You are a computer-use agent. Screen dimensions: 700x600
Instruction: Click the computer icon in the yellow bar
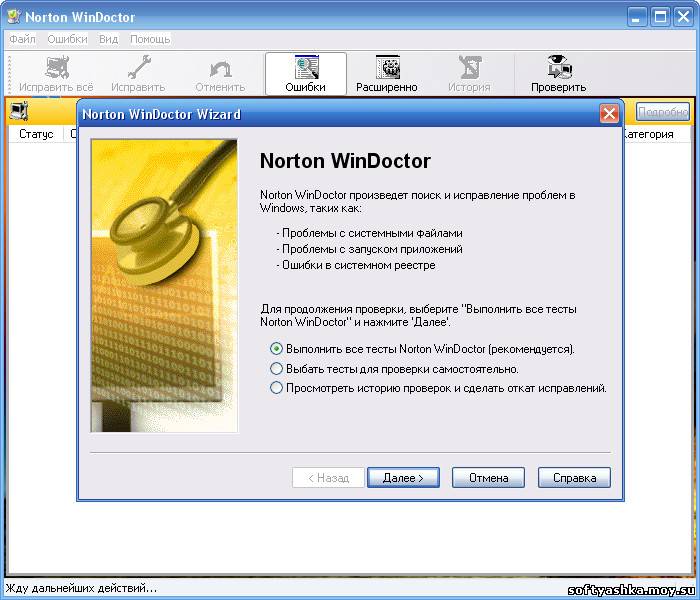pos(19,111)
